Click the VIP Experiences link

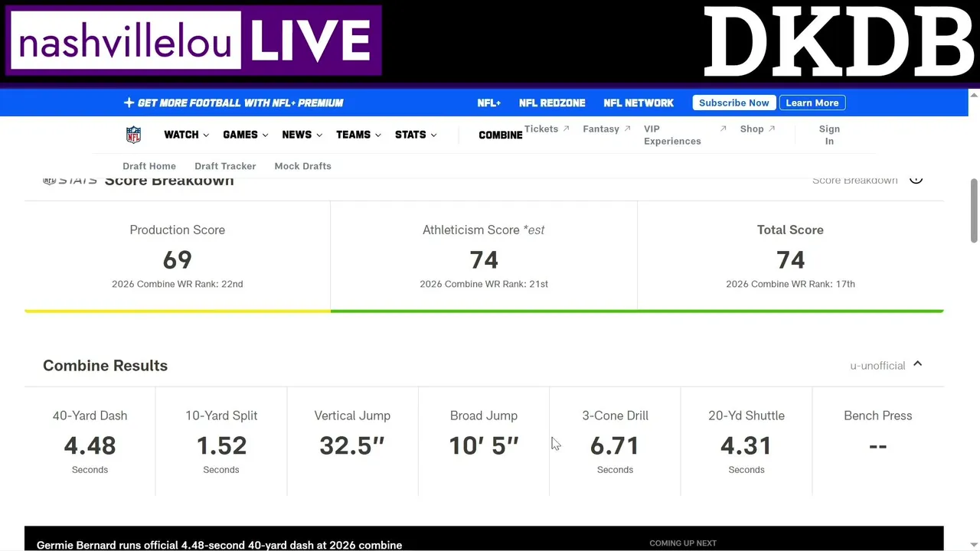[672, 135]
